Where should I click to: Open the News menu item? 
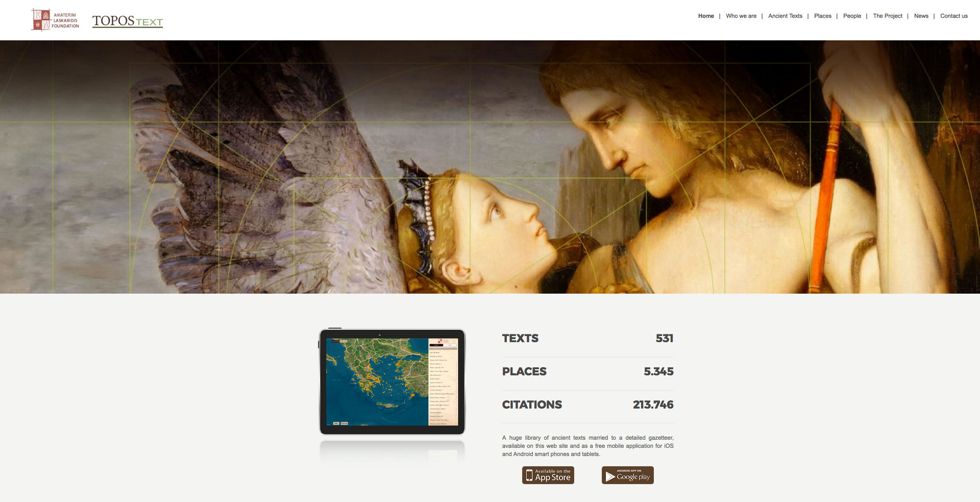point(921,16)
